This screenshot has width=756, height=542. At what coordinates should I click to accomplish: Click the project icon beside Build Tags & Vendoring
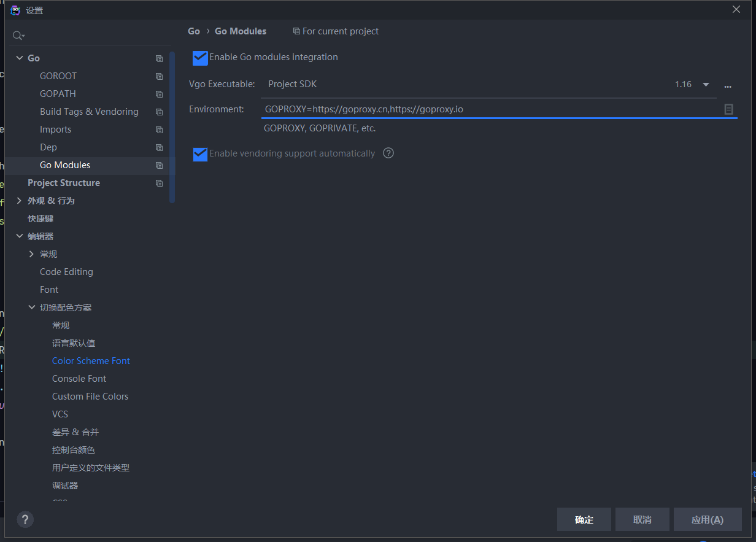coord(159,112)
